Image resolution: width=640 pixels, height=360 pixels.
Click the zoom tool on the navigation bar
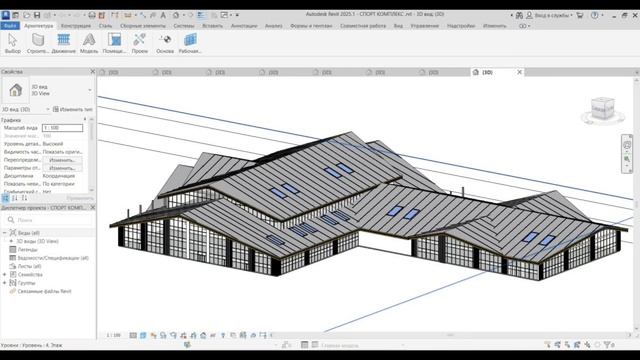pos(627,159)
